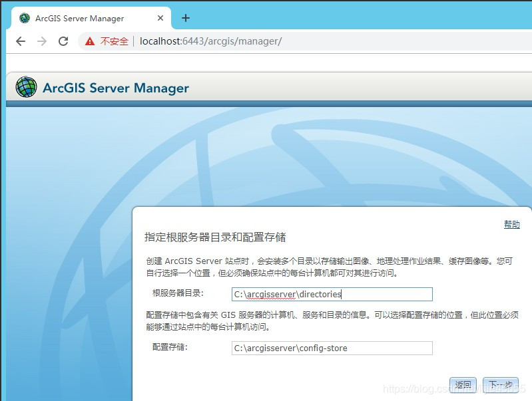Click the 配置存储 path input field
The width and height of the screenshot is (532, 401).
[332, 348]
